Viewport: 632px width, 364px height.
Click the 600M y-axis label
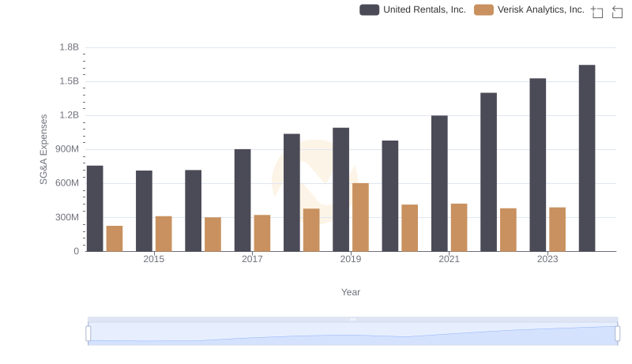point(67,183)
